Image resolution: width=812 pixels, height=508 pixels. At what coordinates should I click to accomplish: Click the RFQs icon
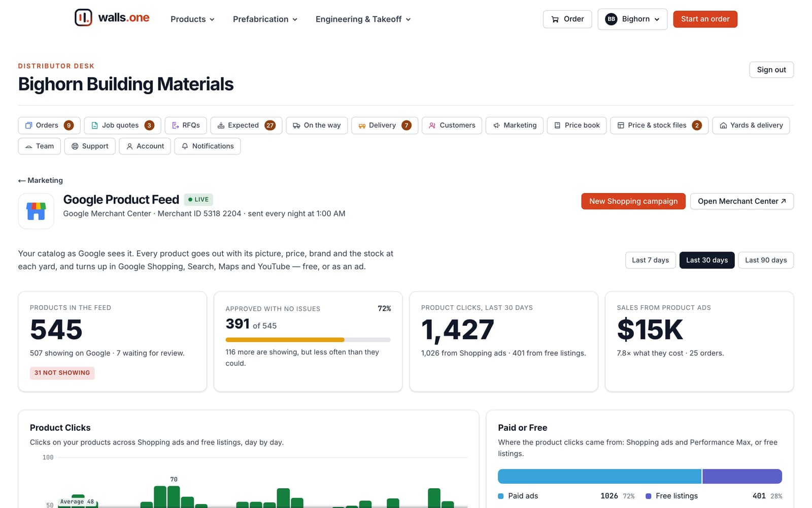pos(175,125)
